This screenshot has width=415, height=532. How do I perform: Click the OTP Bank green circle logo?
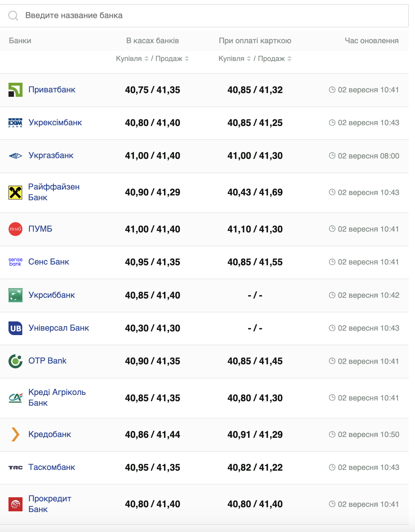[x=16, y=361]
